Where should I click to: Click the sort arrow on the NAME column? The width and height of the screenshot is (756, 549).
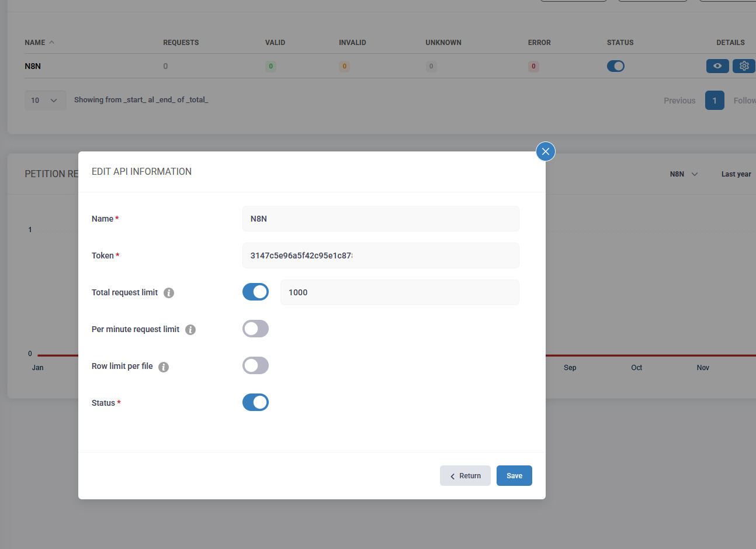tap(51, 42)
